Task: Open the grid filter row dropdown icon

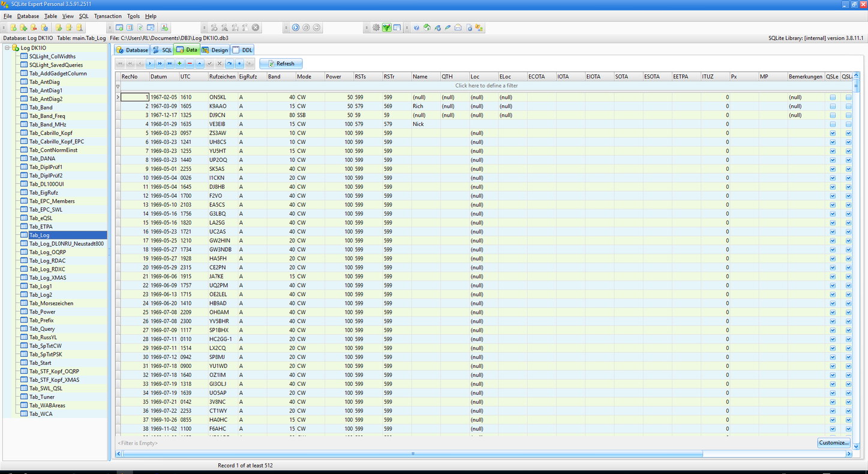Action: (118, 86)
